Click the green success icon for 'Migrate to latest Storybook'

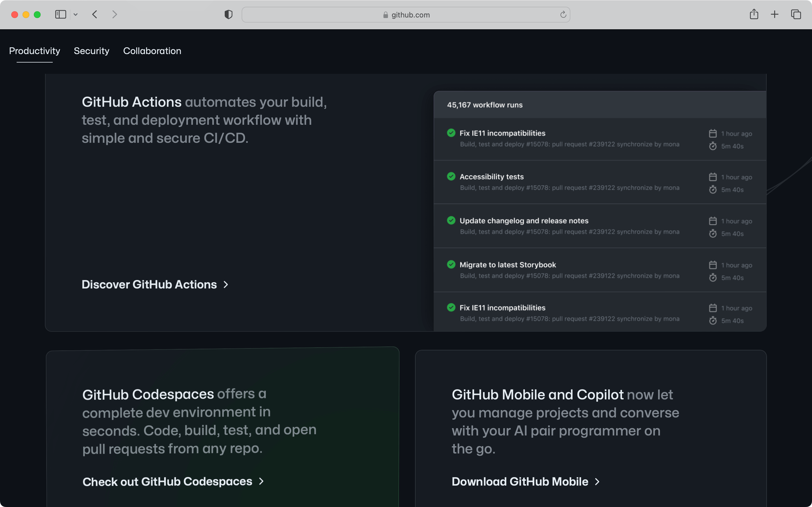[x=451, y=264]
